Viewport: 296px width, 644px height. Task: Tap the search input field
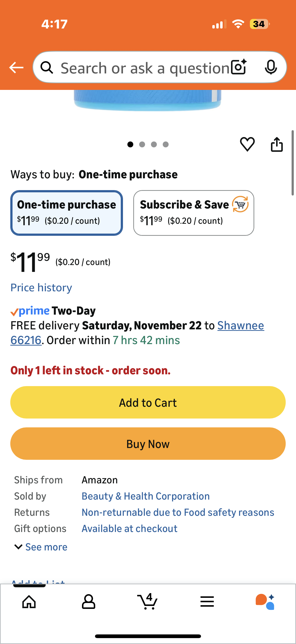tap(145, 68)
